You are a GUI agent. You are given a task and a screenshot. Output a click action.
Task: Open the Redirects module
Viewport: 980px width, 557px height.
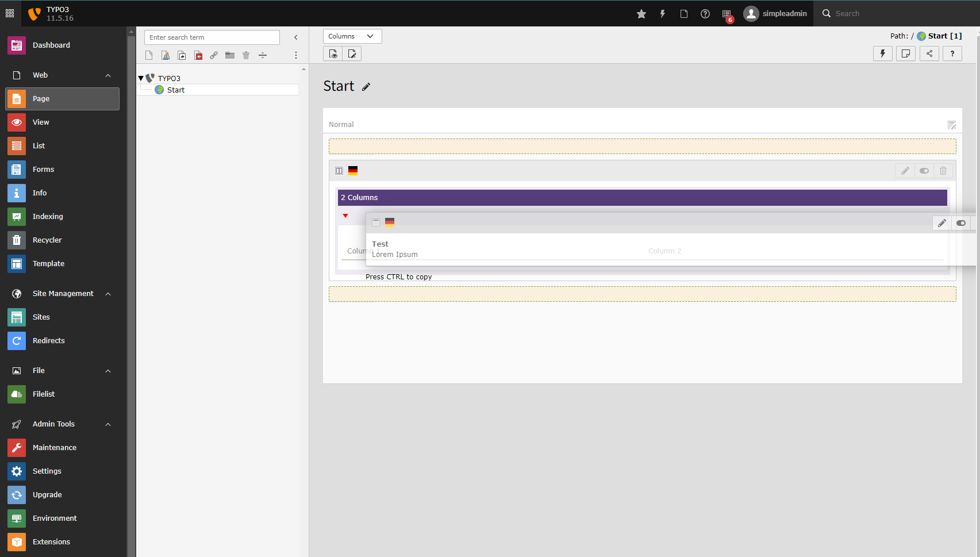[48, 340]
